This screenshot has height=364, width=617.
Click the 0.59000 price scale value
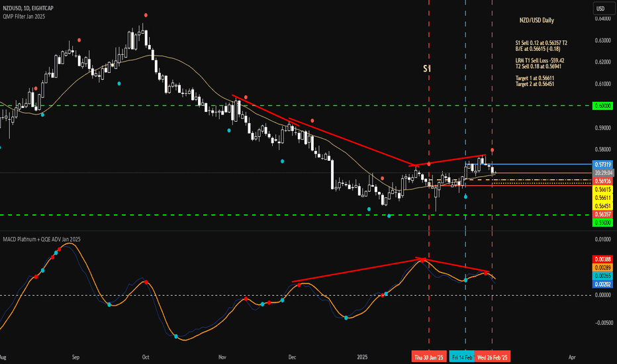[x=603, y=128]
